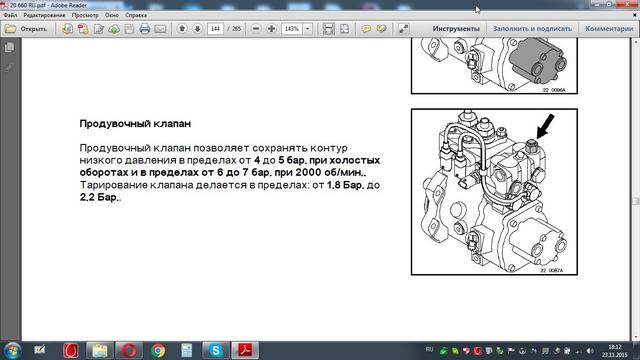Click the Открыть open-file button

[x=27, y=29]
